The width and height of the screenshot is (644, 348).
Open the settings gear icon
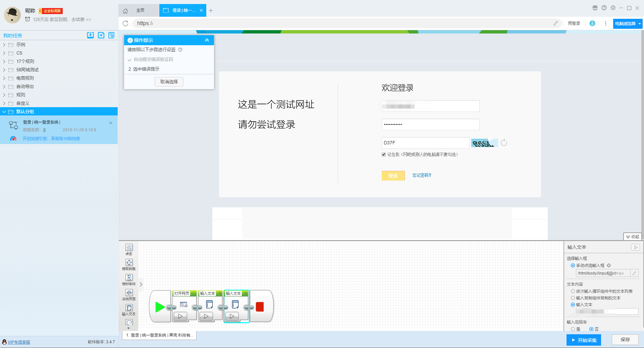[613, 8]
